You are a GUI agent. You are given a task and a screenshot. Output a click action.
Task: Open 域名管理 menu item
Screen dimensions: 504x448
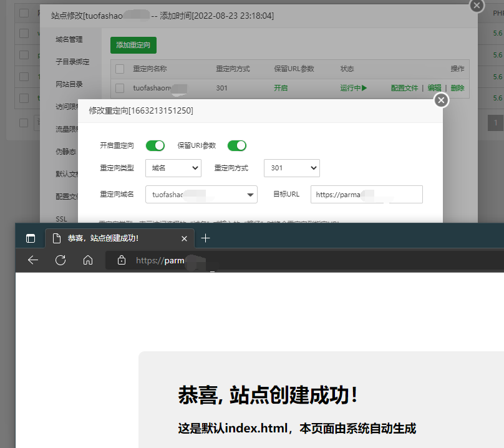coord(69,39)
